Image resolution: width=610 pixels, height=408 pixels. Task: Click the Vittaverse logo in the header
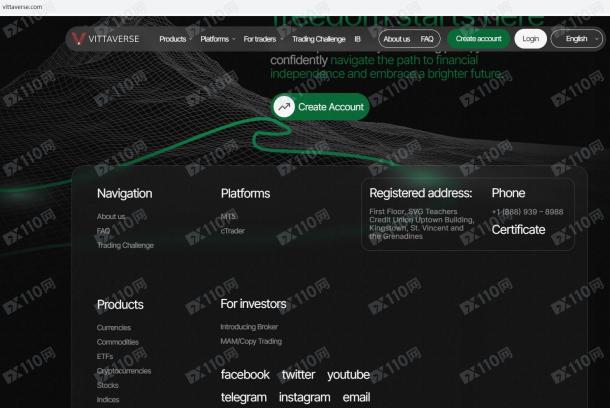pos(105,39)
